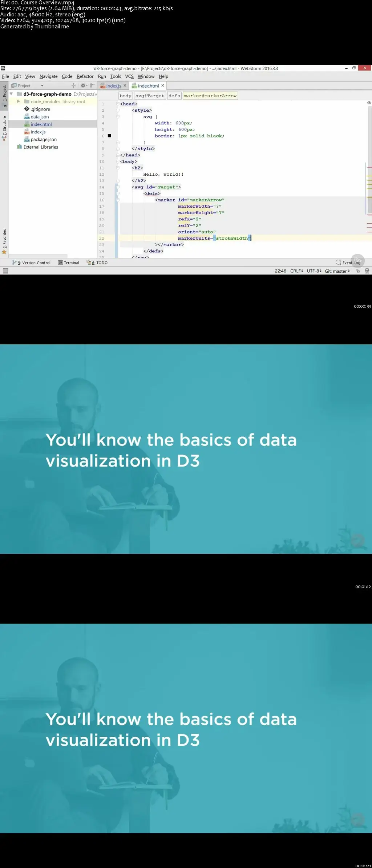Image resolution: width=372 pixels, height=868 pixels.
Task: Select index.html in the project tree
Action: 41,124
